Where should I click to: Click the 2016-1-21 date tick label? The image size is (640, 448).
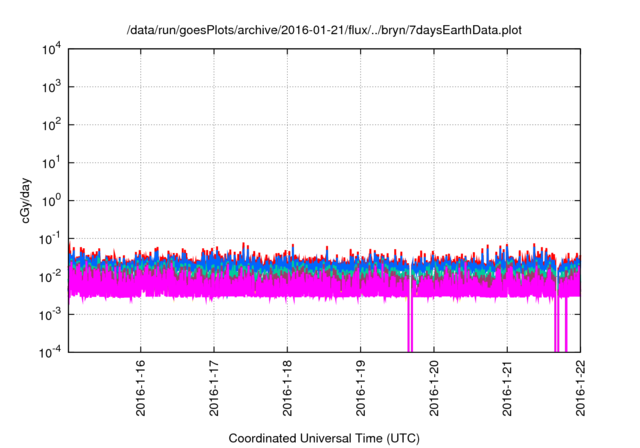tap(507, 388)
